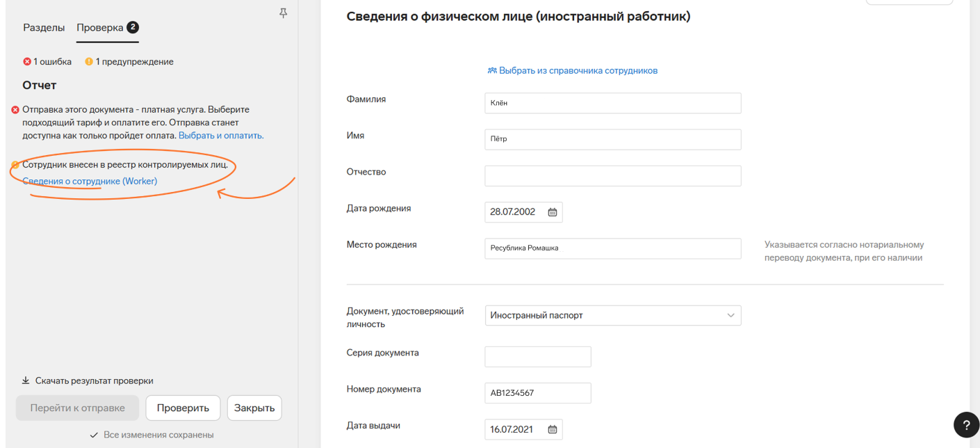Focus the empty Отчество field
This screenshot has width=980, height=448.
tap(612, 175)
